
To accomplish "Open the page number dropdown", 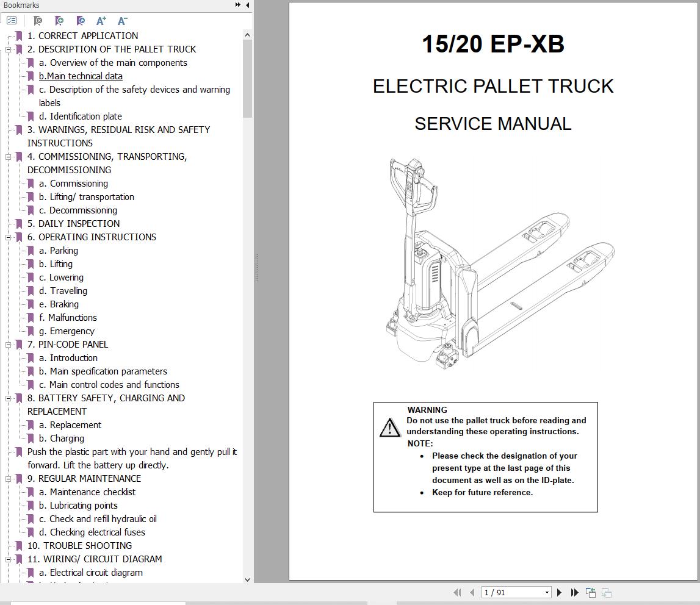I will point(546,592).
